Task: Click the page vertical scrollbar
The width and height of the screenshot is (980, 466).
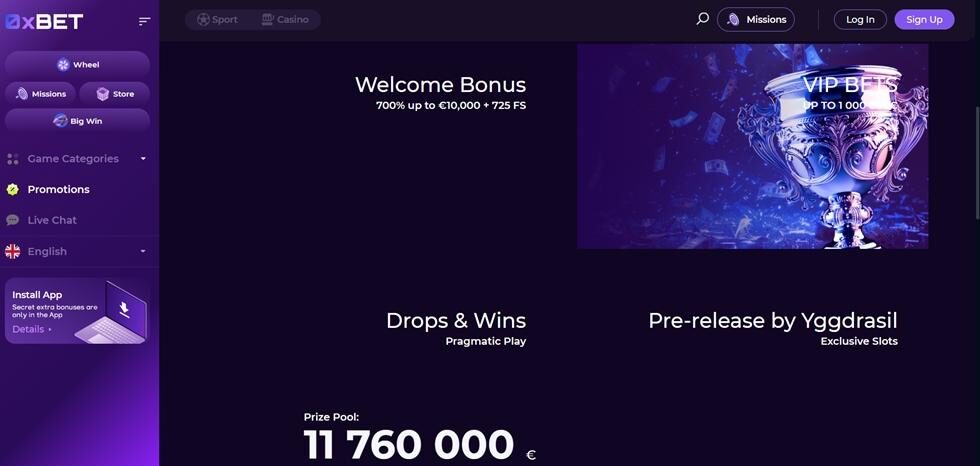Action: click(x=977, y=162)
